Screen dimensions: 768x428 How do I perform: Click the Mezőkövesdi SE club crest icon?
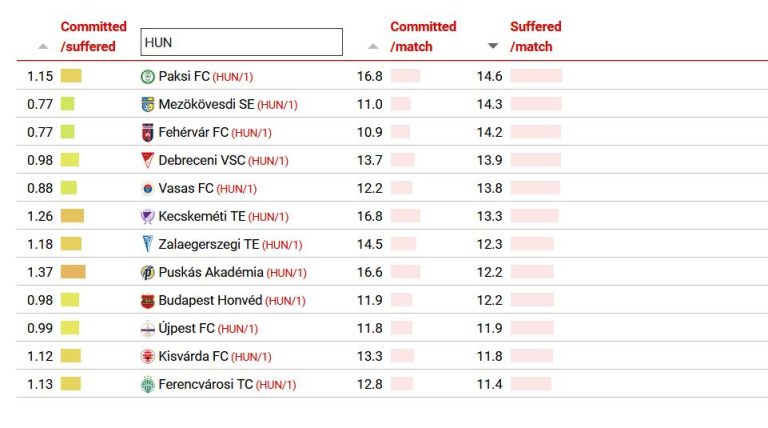pos(147,104)
